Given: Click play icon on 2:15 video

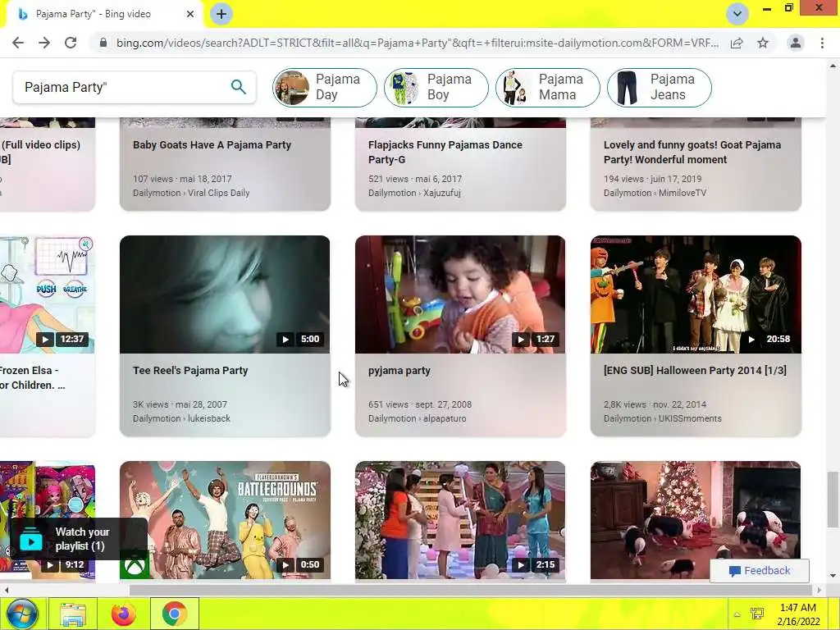Looking at the screenshot, I should click(x=521, y=564).
